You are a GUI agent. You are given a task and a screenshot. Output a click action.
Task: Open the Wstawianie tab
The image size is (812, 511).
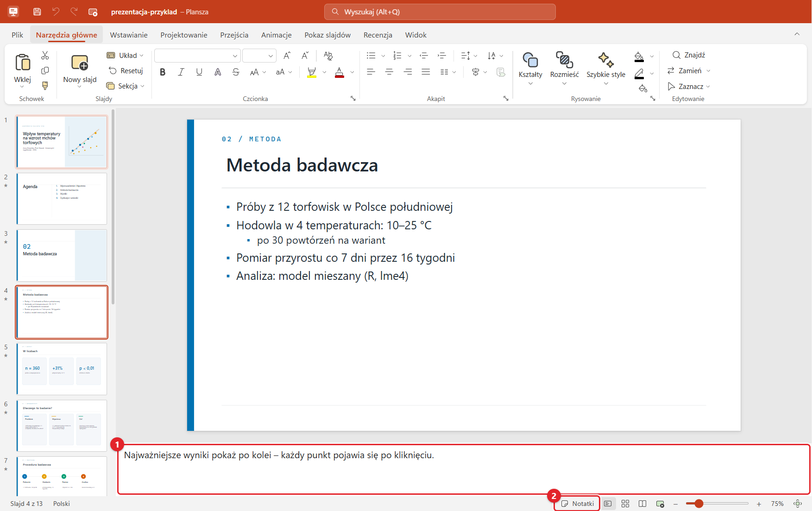pos(129,35)
